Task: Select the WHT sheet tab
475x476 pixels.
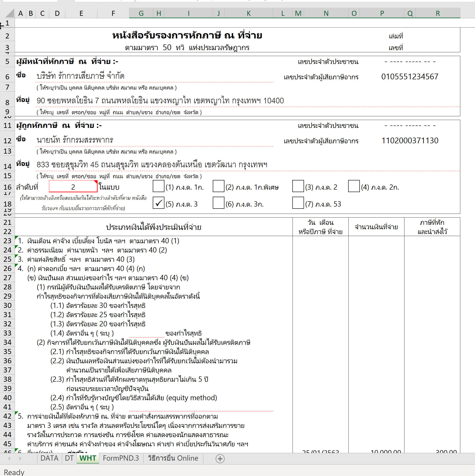Action: click(x=88, y=458)
